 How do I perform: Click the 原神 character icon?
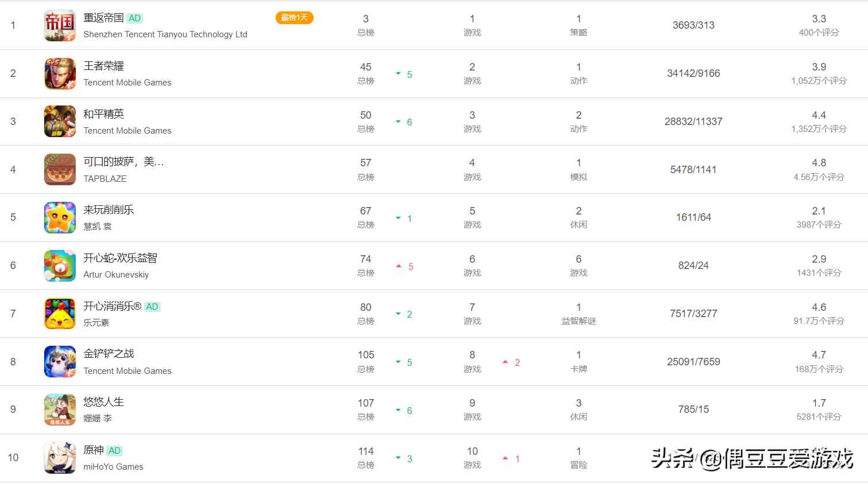(x=60, y=458)
